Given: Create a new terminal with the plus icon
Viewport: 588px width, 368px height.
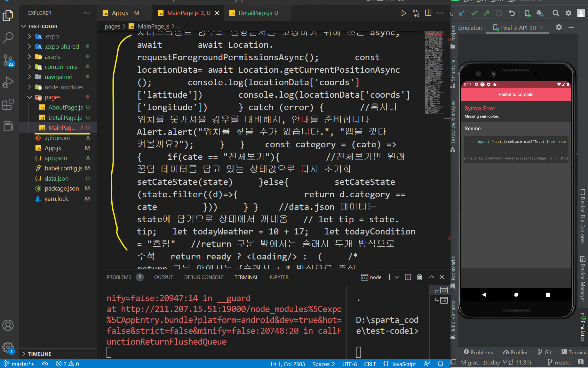Looking at the screenshot, I should [x=389, y=277].
